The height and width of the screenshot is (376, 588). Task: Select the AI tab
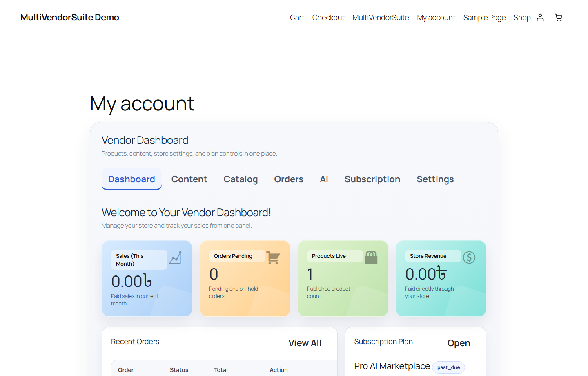coord(324,179)
